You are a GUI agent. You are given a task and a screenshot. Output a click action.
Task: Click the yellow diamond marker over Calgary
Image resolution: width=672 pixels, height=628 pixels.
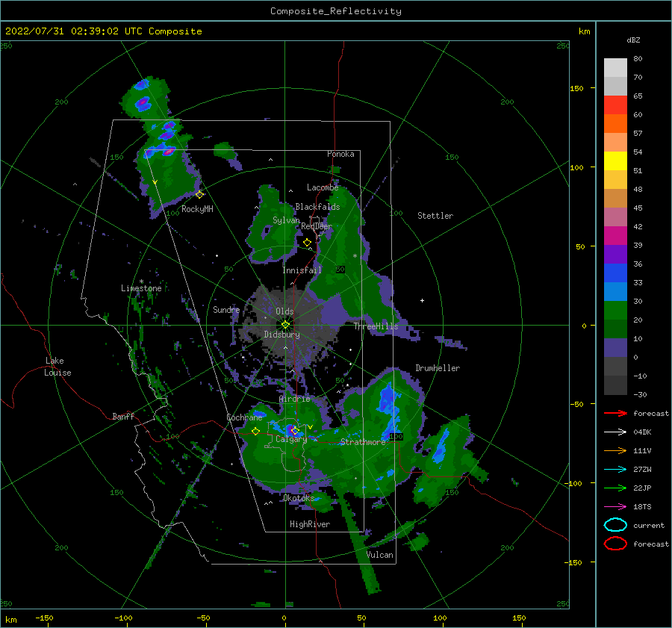[294, 430]
